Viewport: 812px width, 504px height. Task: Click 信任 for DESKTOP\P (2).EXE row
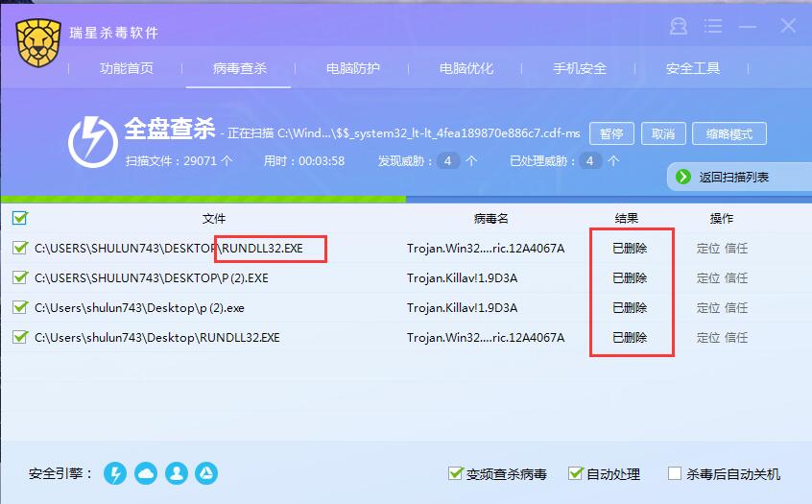(736, 278)
